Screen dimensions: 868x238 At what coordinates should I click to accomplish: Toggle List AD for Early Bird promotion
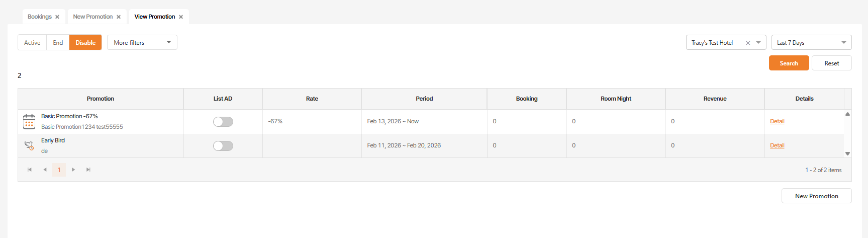(223, 146)
